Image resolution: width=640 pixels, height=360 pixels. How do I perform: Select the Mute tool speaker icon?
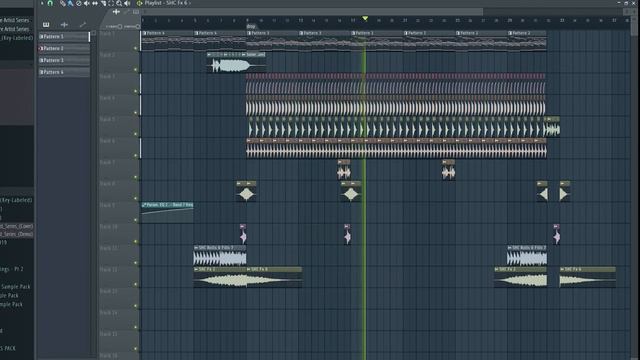point(87,3)
